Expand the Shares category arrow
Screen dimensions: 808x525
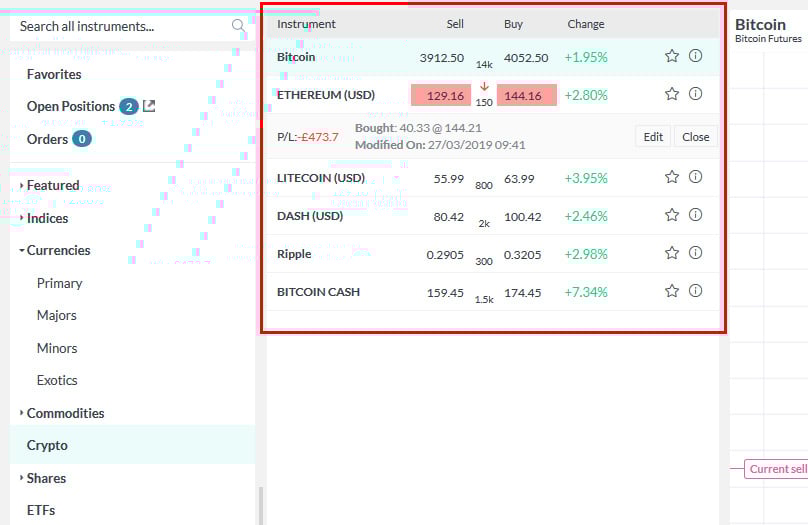[21, 478]
